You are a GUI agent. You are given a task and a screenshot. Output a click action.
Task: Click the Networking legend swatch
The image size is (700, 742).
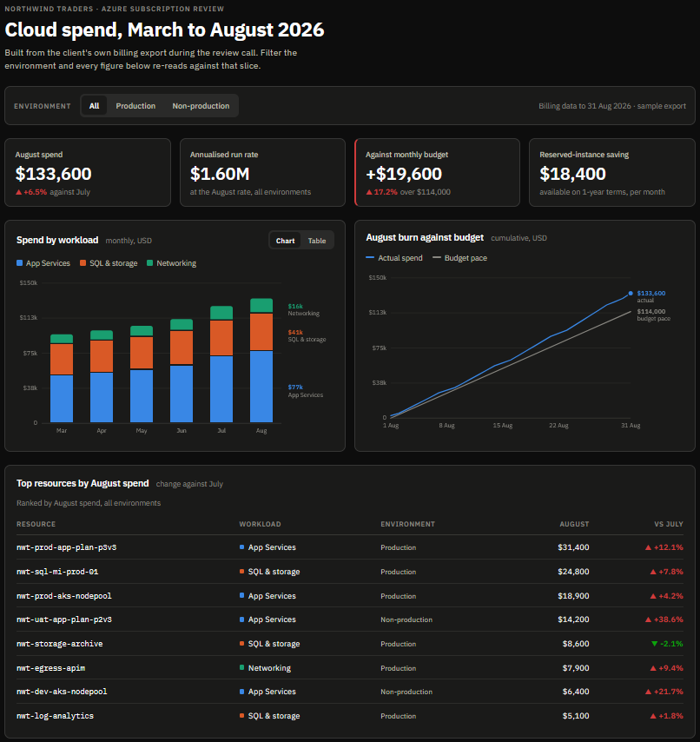(150, 263)
